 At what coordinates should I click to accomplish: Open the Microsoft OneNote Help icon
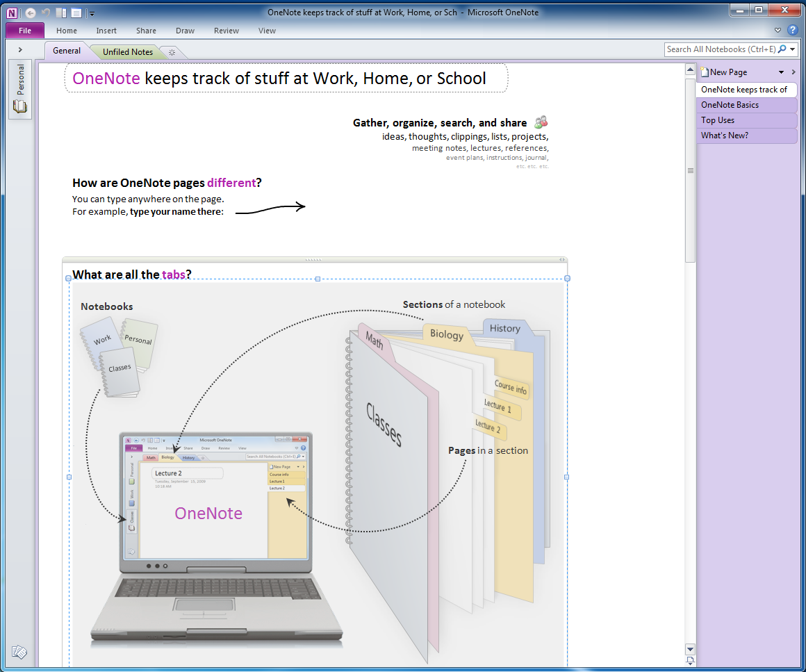pos(792,31)
